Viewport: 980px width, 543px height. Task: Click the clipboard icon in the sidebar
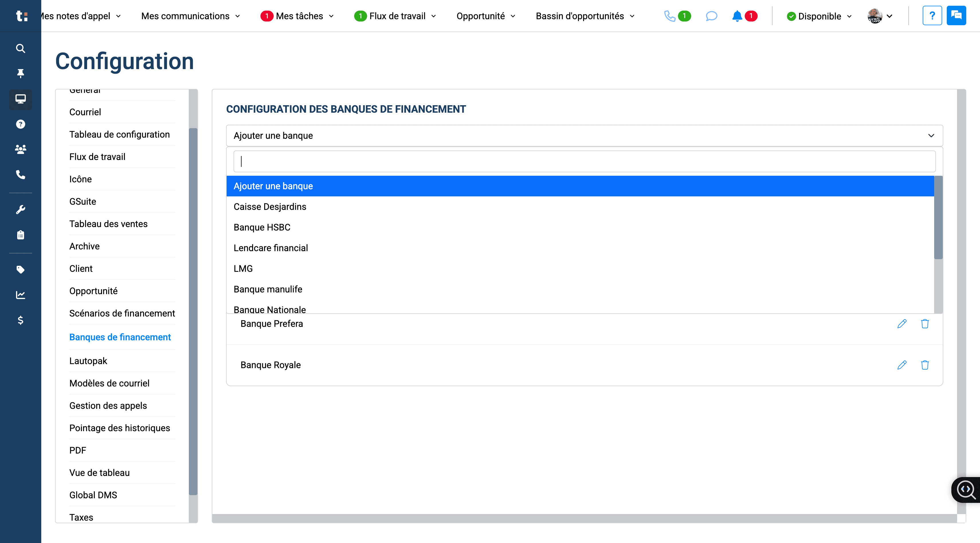click(21, 235)
